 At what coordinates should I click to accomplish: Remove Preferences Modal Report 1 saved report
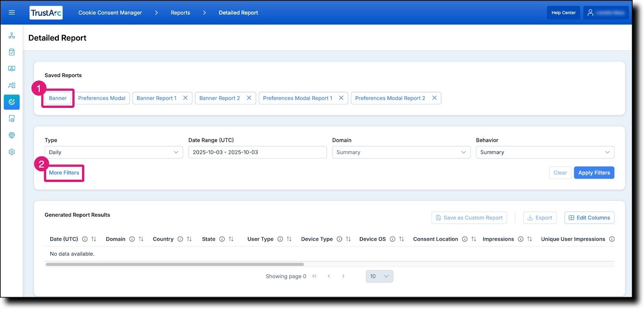point(341,98)
